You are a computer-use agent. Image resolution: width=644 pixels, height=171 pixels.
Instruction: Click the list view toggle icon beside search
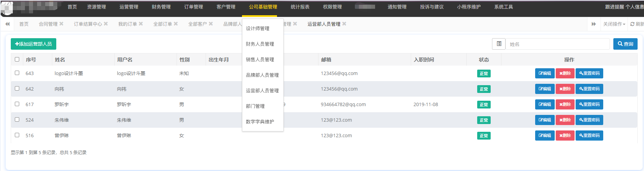click(499, 44)
